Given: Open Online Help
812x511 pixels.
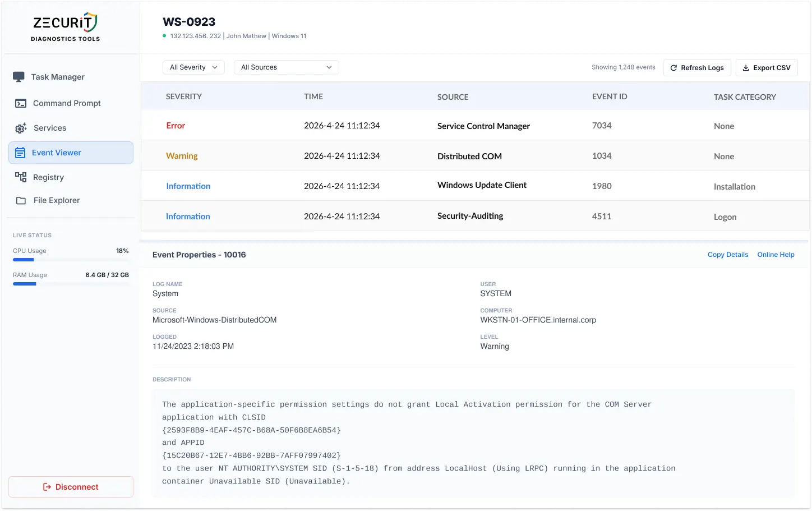Looking at the screenshot, I should (776, 254).
